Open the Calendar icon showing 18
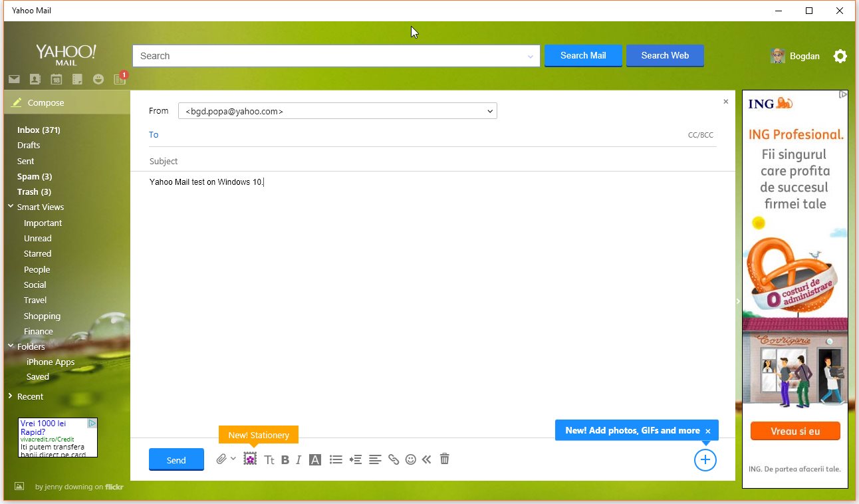Screen dimensions: 859x504 tap(57, 79)
